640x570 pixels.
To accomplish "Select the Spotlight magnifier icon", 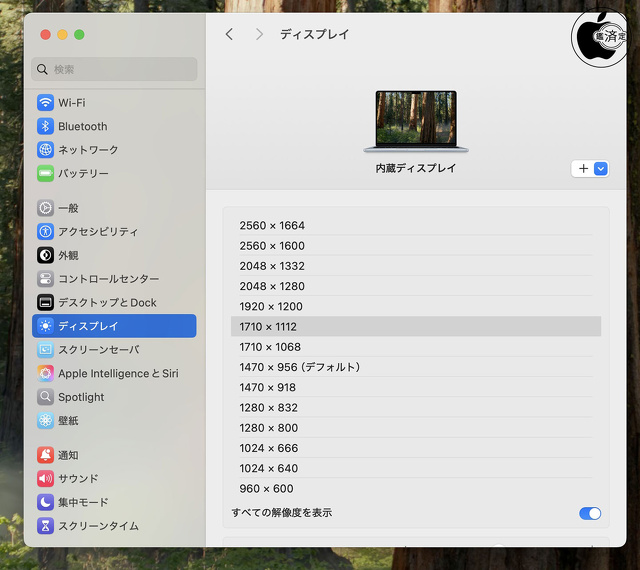I will coord(45,397).
